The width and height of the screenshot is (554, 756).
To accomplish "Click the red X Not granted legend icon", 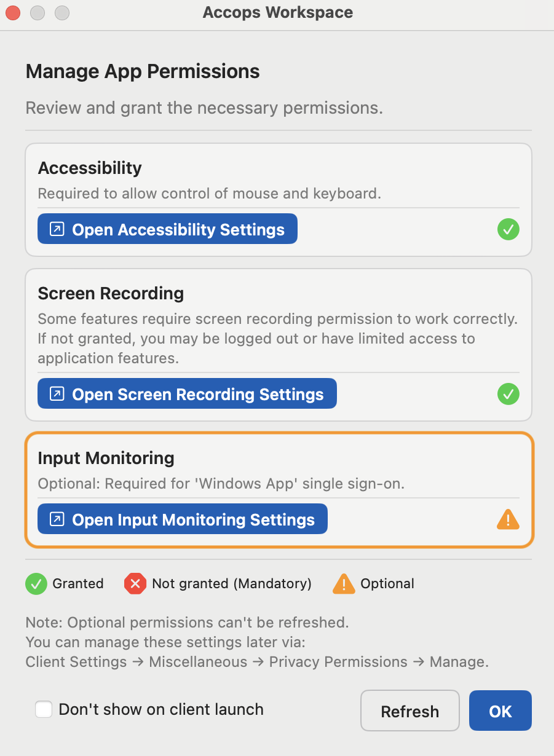I will tap(135, 583).
